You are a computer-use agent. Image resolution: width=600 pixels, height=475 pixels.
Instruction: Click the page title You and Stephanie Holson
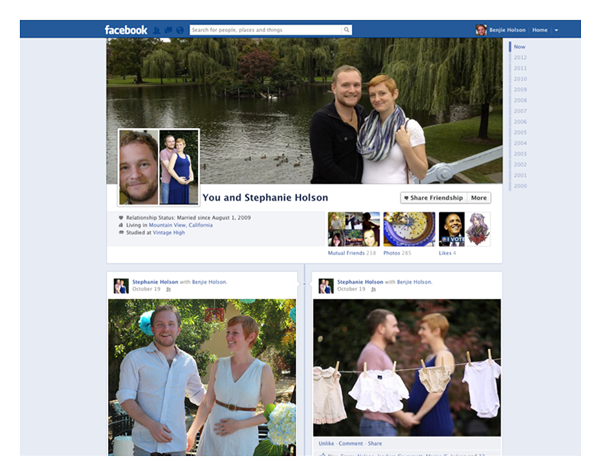coord(265,198)
